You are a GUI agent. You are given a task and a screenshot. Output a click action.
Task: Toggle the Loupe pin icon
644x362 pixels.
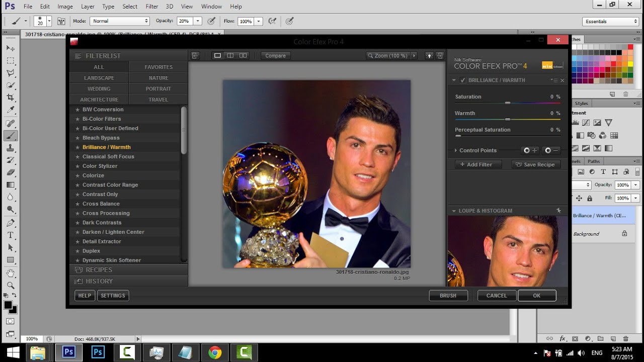558,211
